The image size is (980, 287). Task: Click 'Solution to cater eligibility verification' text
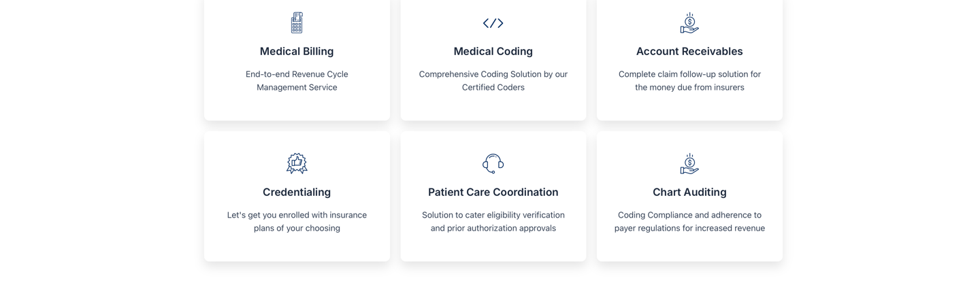(x=493, y=222)
